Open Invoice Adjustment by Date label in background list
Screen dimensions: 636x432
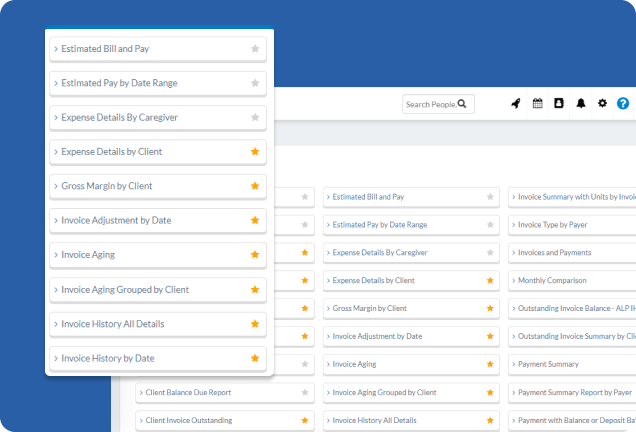pyautogui.click(x=377, y=336)
